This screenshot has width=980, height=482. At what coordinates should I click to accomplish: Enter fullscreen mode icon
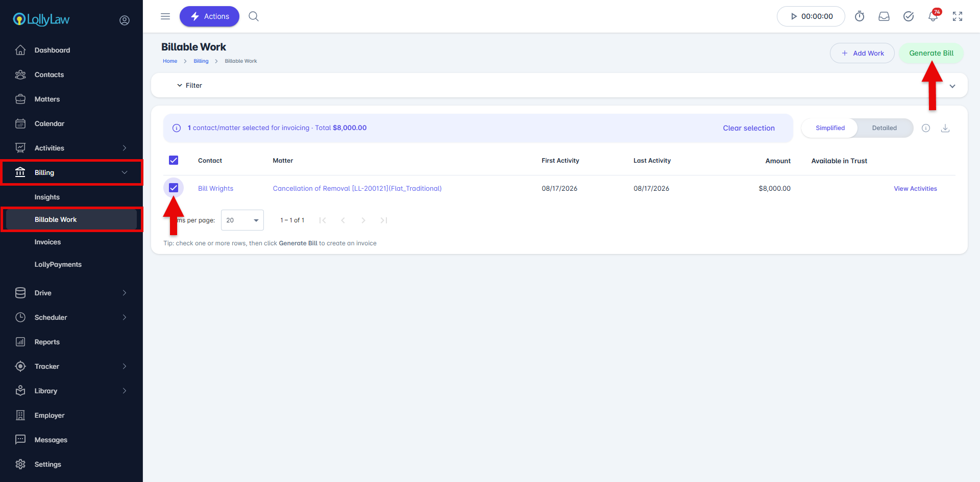coord(958,16)
